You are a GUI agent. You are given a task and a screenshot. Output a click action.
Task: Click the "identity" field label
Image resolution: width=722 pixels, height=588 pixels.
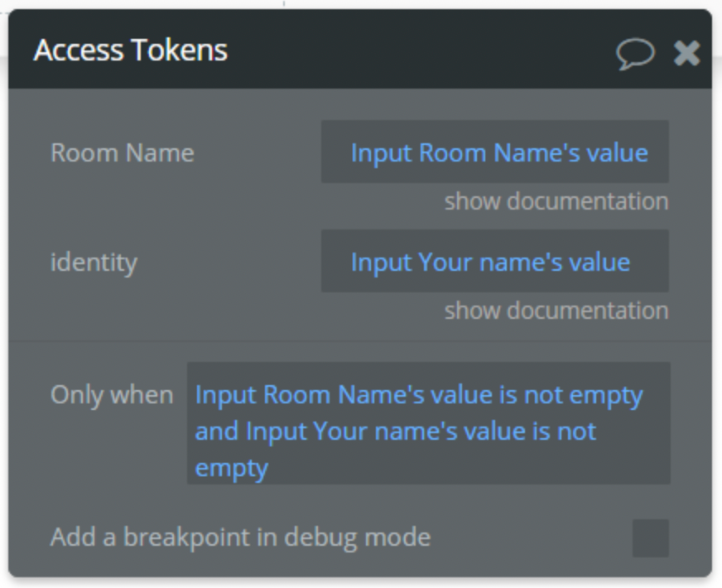[94, 263]
